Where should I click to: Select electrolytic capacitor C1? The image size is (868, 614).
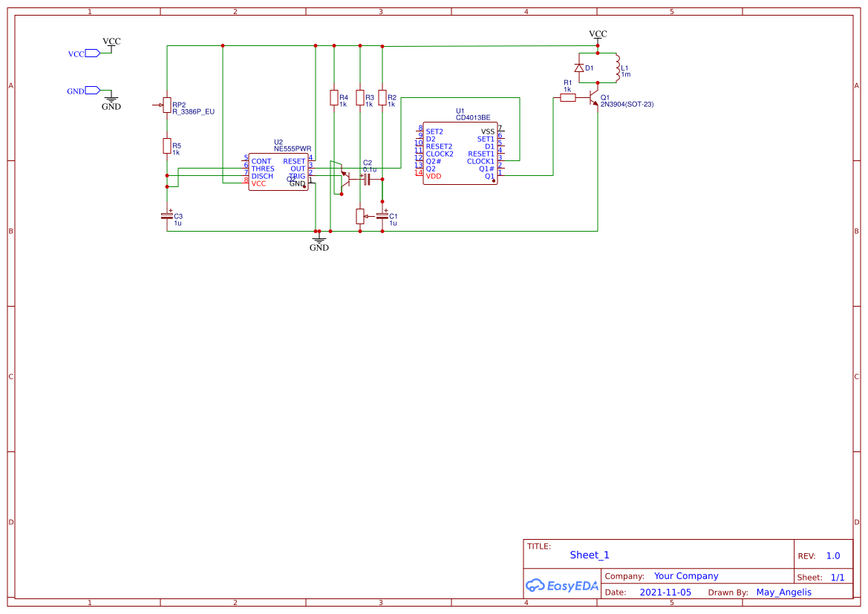click(383, 217)
